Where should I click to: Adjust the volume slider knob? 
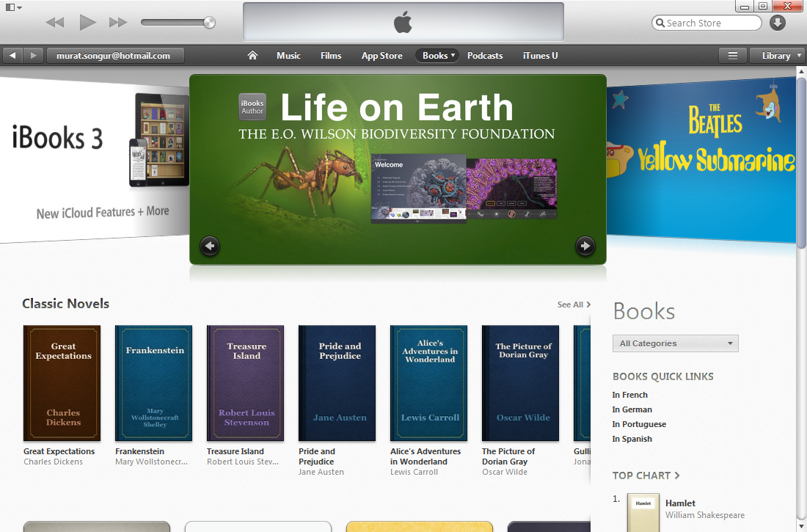pyautogui.click(x=210, y=22)
